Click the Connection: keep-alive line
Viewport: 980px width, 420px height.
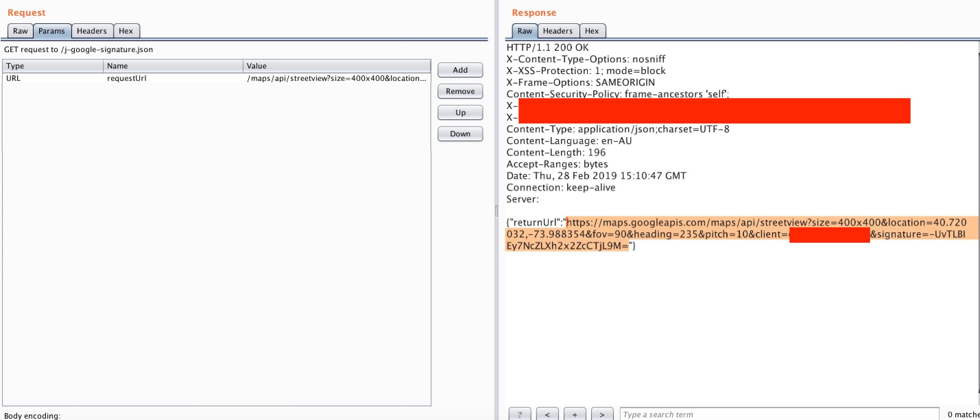pyautogui.click(x=561, y=187)
